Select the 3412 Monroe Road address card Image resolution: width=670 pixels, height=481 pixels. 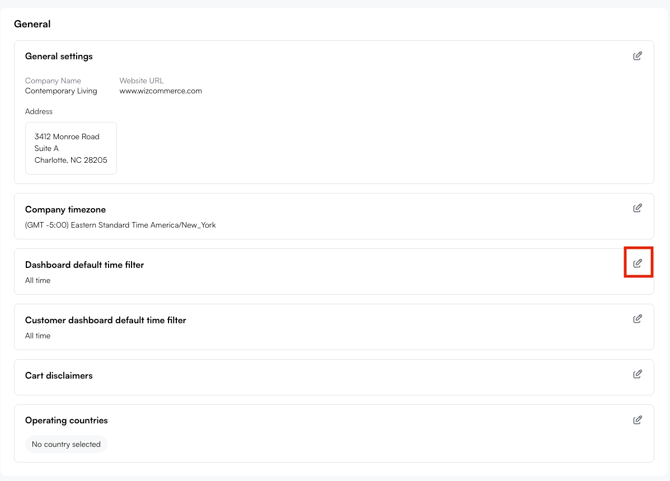click(x=71, y=148)
